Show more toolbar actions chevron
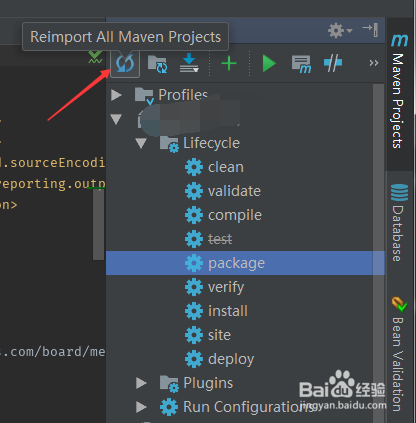The width and height of the screenshot is (416, 423). tap(374, 63)
